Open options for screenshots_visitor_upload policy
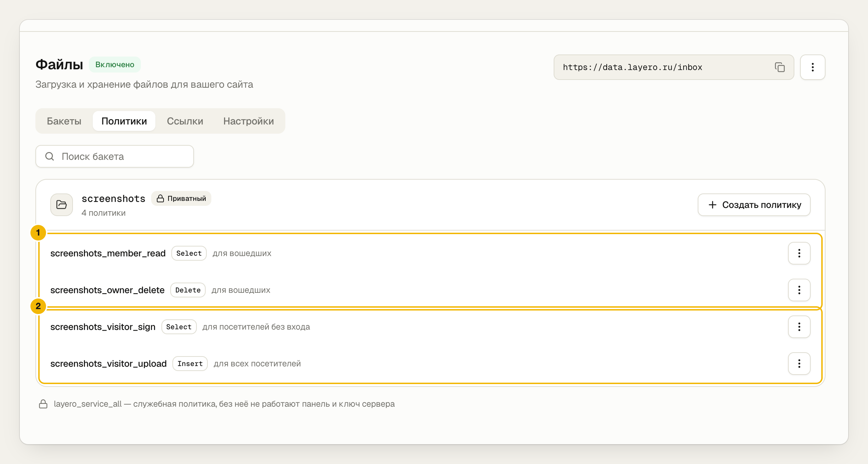Image resolution: width=868 pixels, height=464 pixels. [x=799, y=364]
